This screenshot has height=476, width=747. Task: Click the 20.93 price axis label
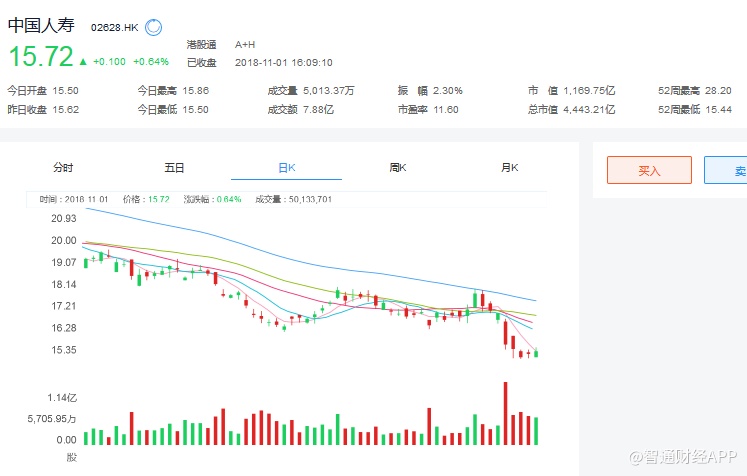pyautogui.click(x=64, y=218)
